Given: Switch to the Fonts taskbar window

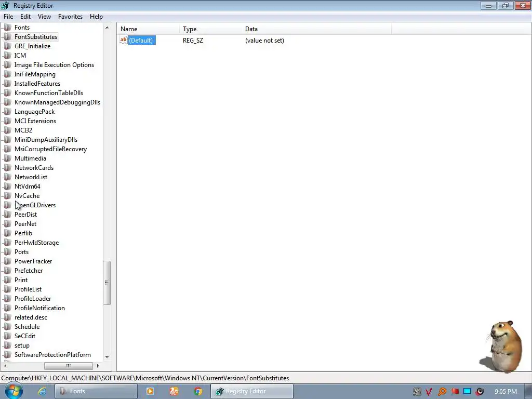Looking at the screenshot, I should point(96,391).
